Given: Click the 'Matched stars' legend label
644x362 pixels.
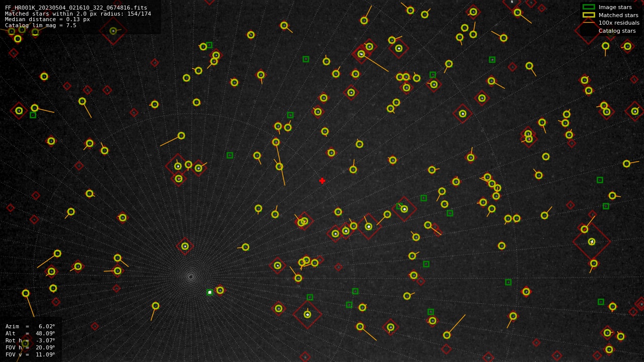Looking at the screenshot, I should (x=619, y=15).
